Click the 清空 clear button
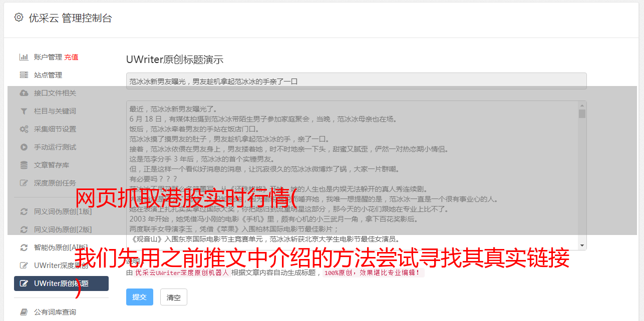The height and width of the screenshot is (321, 644). 174,297
